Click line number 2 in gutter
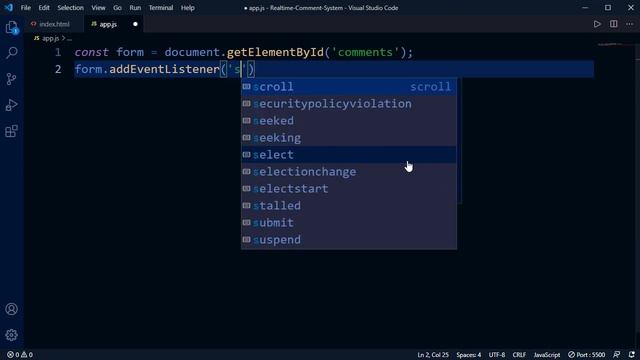Viewport: 640px width, 360px height. pos(58,69)
